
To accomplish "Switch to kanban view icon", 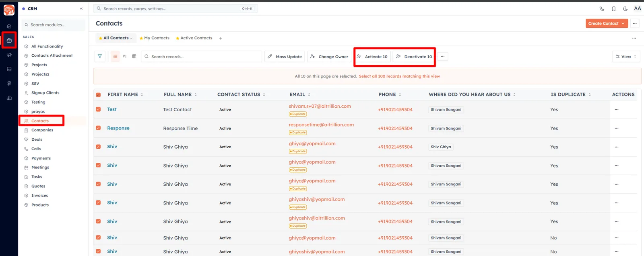I will pos(125,57).
